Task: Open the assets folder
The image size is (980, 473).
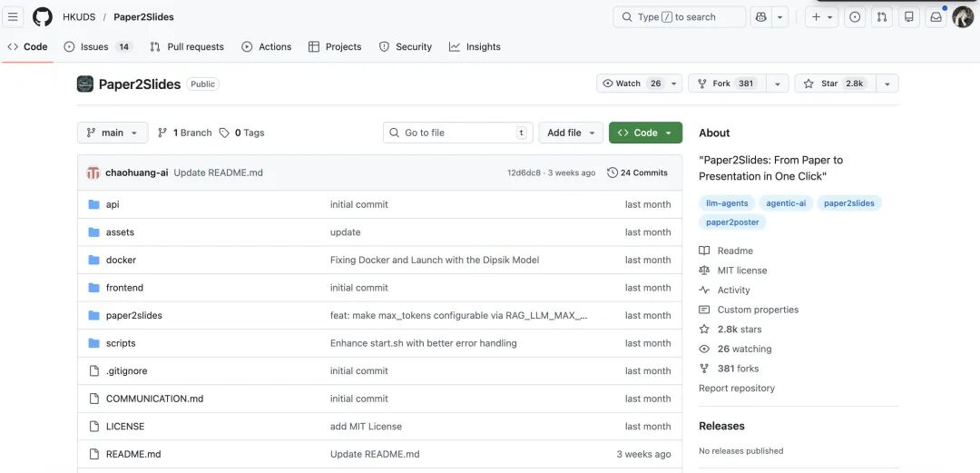Action: (120, 232)
